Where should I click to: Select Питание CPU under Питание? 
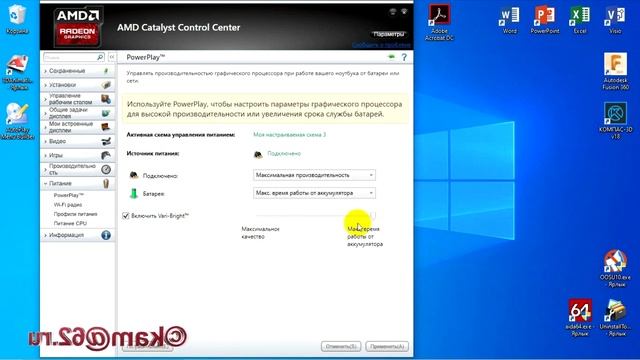tap(70, 223)
